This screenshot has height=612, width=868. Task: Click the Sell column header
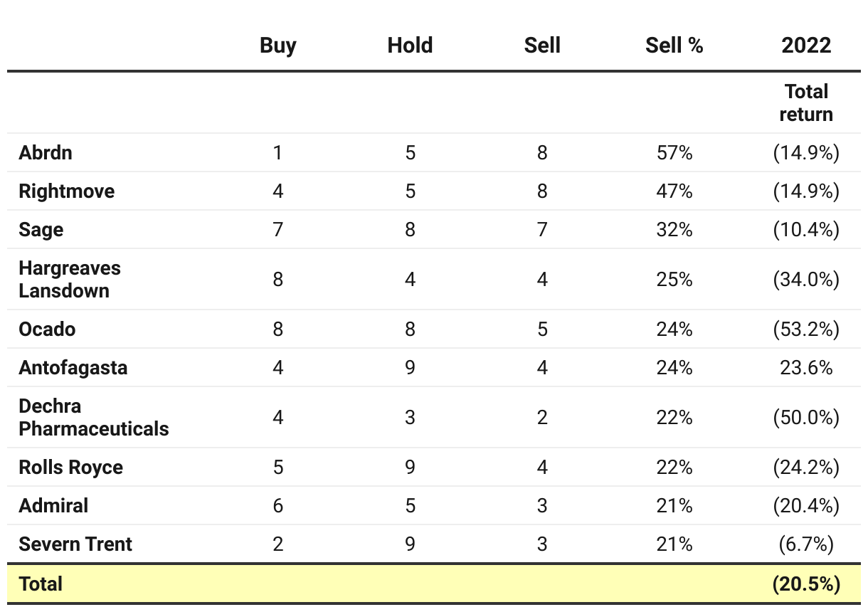542,46
